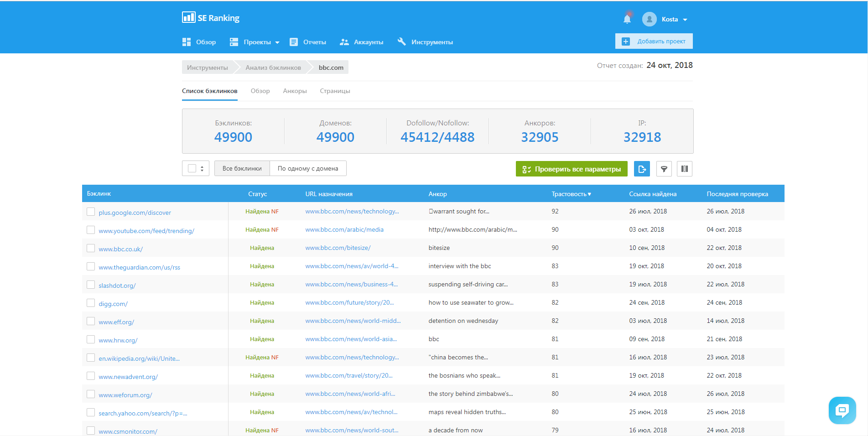Switch to the Анкоры tab
The image size is (868, 436).
pos(295,91)
